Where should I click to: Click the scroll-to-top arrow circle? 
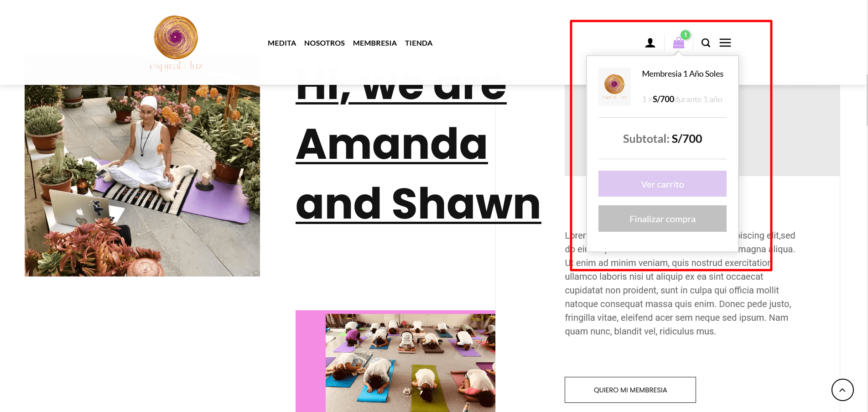[x=842, y=390]
